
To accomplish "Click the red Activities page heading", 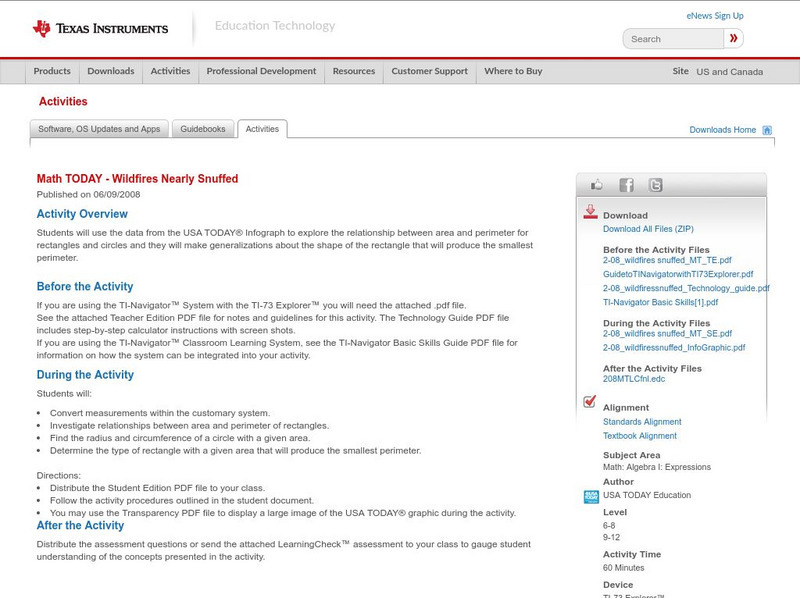I will click(63, 102).
